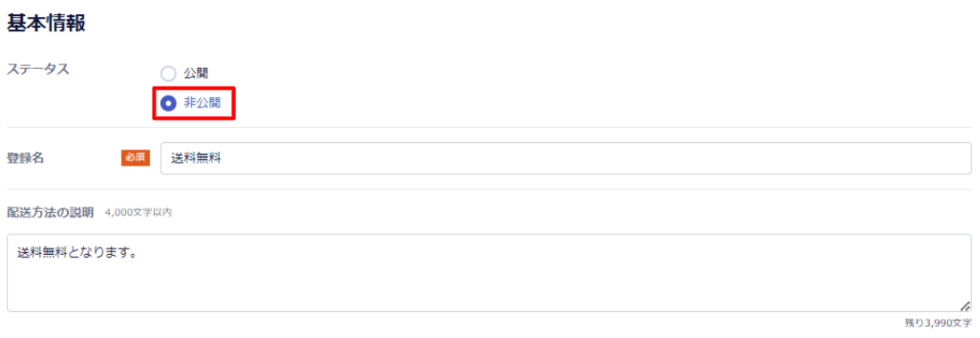
Task: Click the 基本情報 heading
Action: pyautogui.click(x=46, y=23)
